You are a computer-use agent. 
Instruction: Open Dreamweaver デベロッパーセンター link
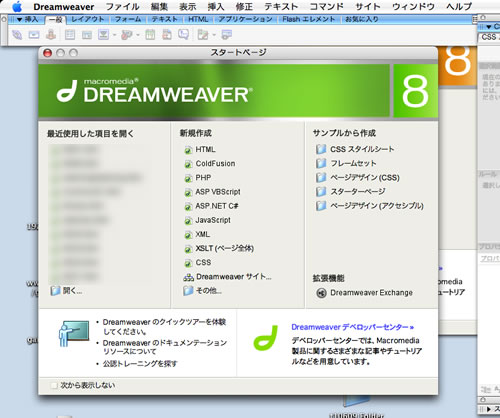353,327
